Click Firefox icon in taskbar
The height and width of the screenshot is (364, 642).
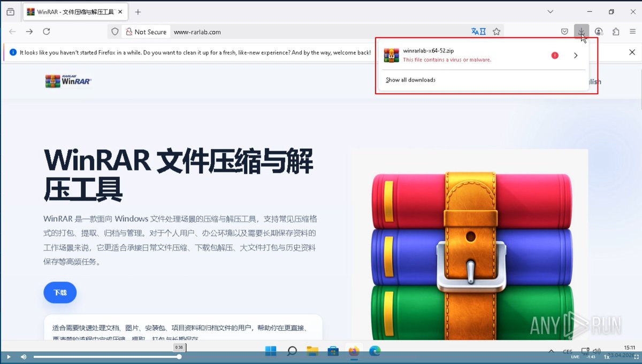(x=354, y=351)
